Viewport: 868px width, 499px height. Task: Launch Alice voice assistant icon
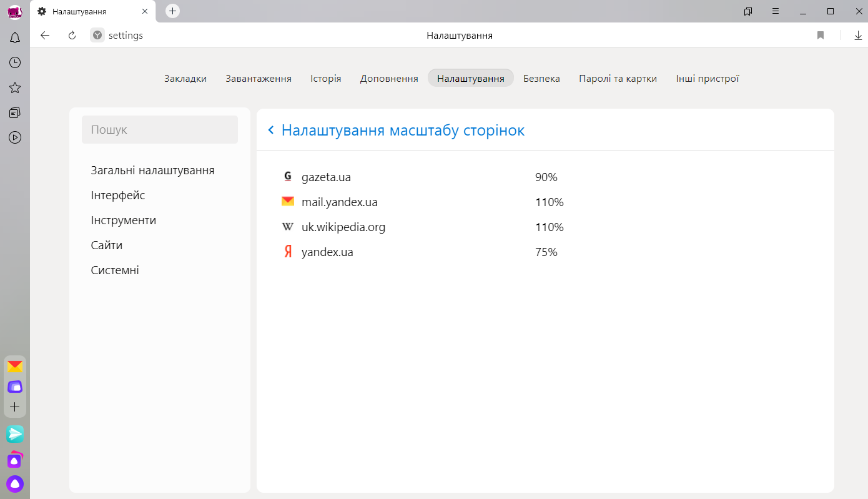pos(15,483)
